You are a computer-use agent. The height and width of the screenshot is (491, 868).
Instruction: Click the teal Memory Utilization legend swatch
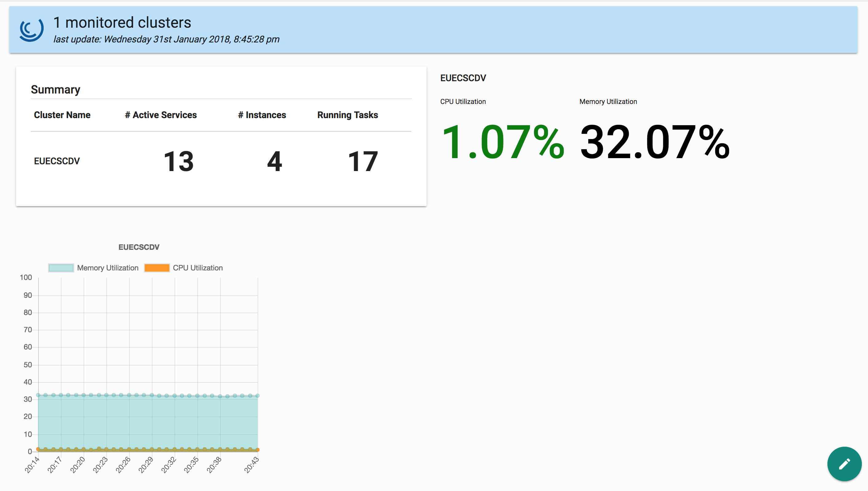tap(61, 268)
